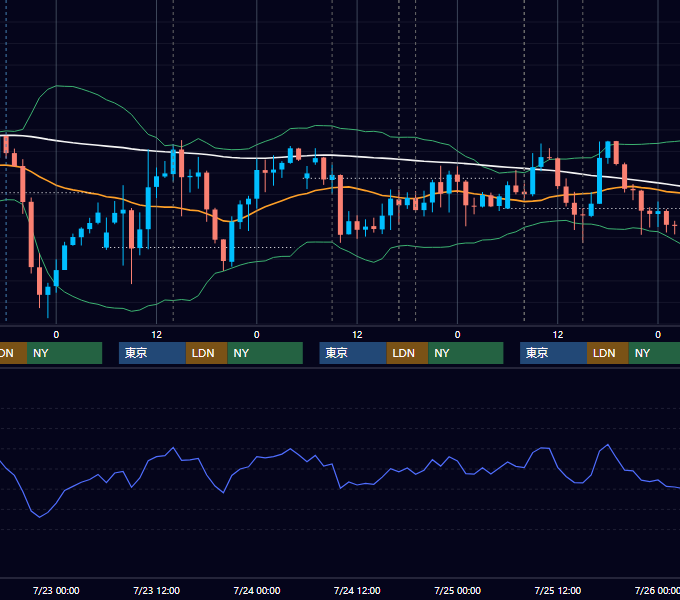Click the NY session block spanning 7/23 00:00
The image size is (680, 600).
pyautogui.click(x=64, y=353)
